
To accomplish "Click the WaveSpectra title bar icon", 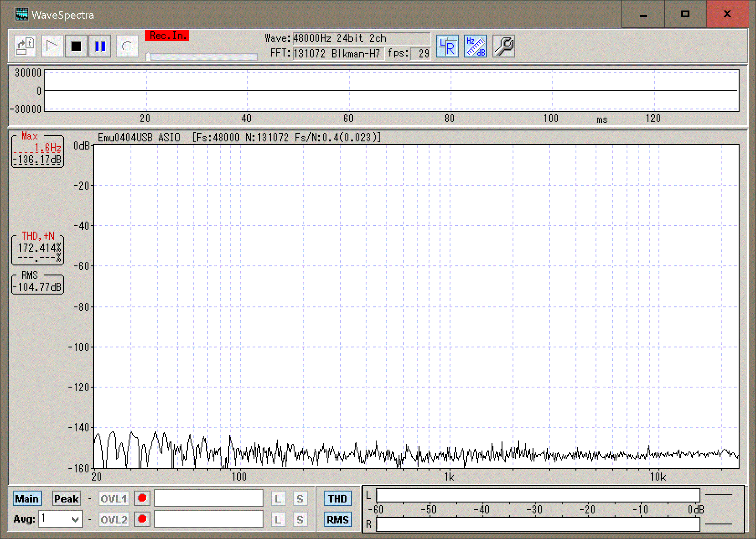I will pos(21,15).
